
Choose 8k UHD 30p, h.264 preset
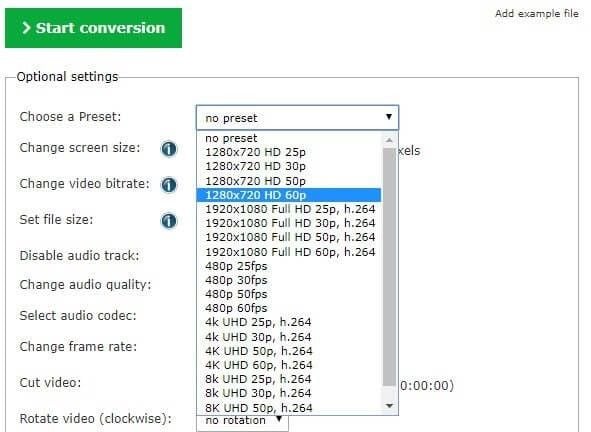click(289, 393)
